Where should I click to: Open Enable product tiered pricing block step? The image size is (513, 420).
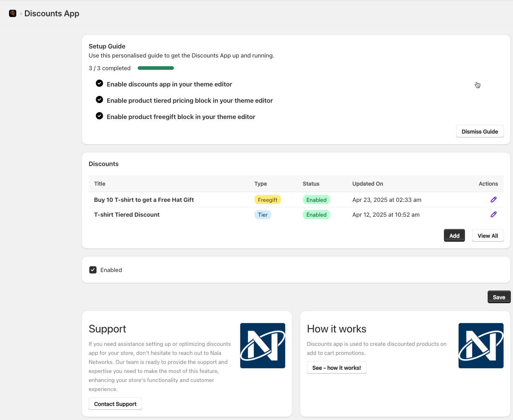190,101
